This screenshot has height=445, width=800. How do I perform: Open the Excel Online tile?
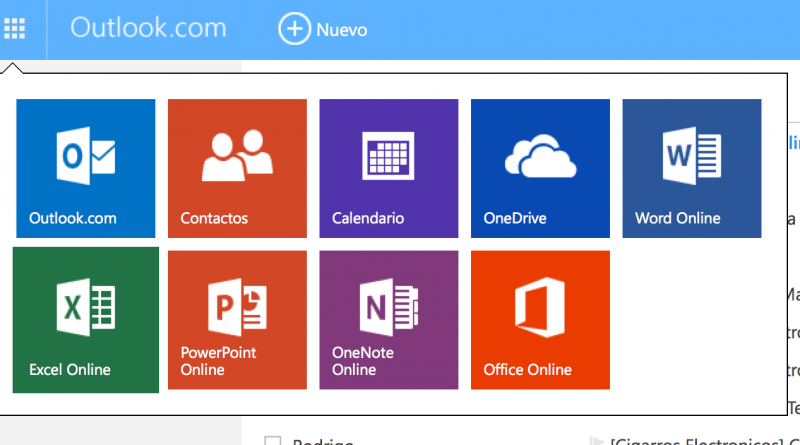(86, 320)
